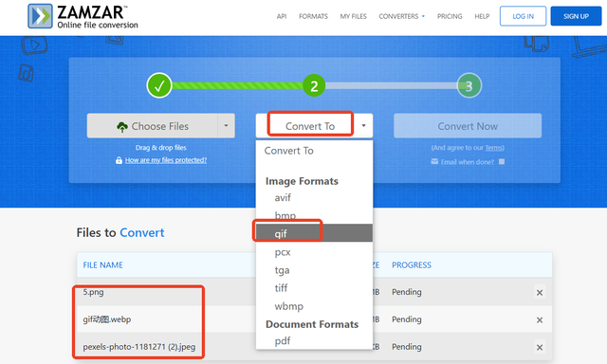Click the envelope icon beside Email when done
This screenshot has width=607, height=364.
pos(434,161)
